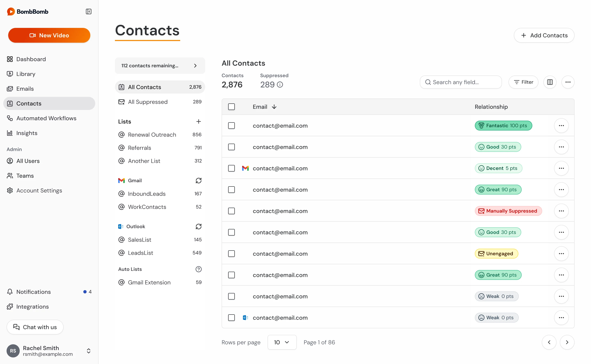The height and width of the screenshot is (364, 591).
Task: Go to the previous page arrow
Action: pos(549,342)
